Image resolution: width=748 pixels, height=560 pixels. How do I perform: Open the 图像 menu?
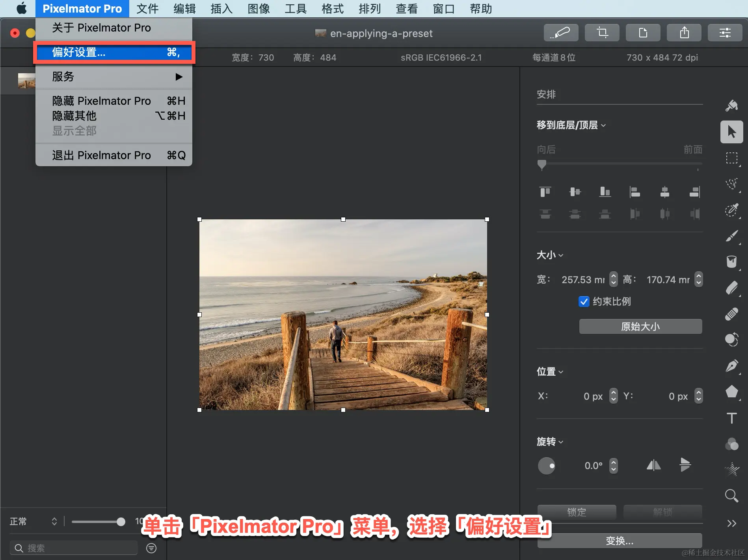pos(259,9)
